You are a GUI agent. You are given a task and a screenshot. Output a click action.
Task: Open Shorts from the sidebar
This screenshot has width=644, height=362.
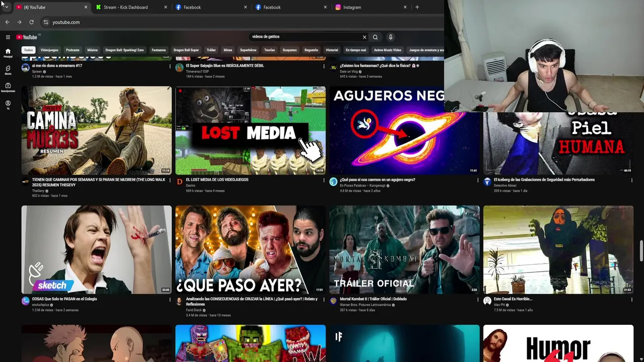(8, 70)
